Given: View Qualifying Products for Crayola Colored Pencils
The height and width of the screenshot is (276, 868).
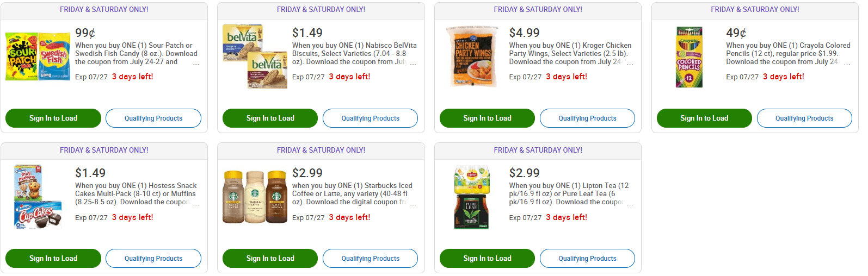Looking at the screenshot, I should click(804, 118).
